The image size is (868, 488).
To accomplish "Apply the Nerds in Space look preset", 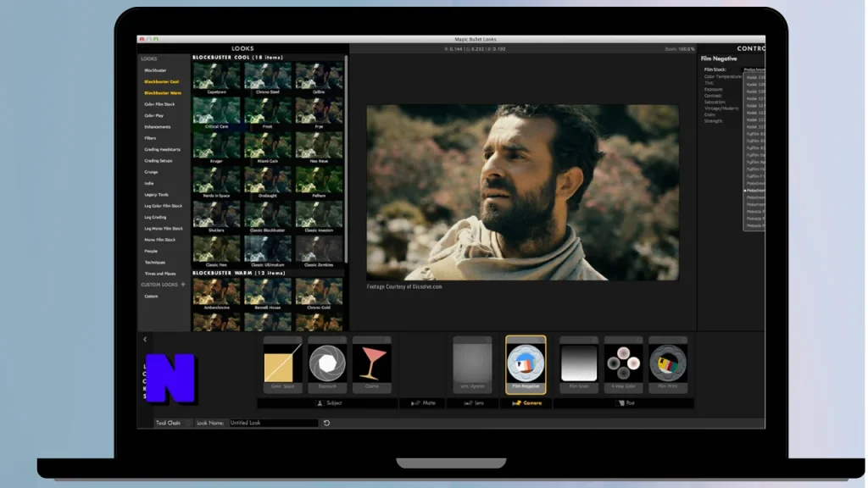I will [216, 182].
